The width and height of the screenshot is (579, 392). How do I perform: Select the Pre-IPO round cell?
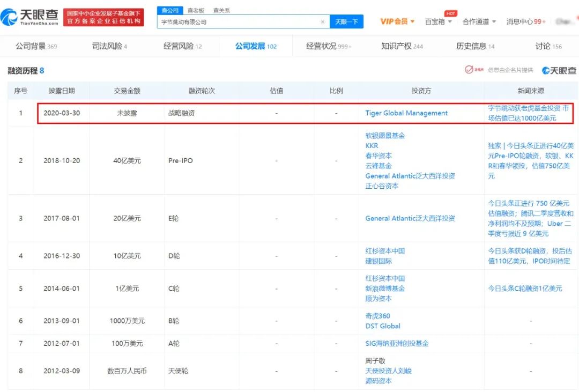click(181, 161)
